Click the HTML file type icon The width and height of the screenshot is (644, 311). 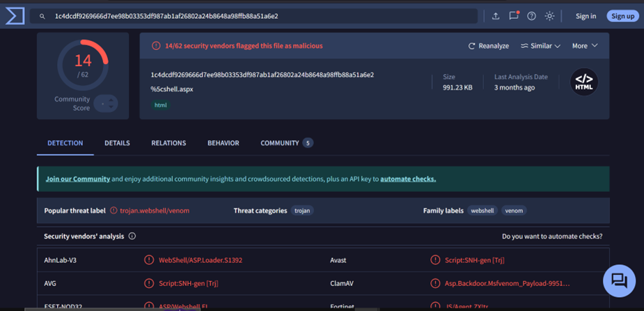pos(584,82)
